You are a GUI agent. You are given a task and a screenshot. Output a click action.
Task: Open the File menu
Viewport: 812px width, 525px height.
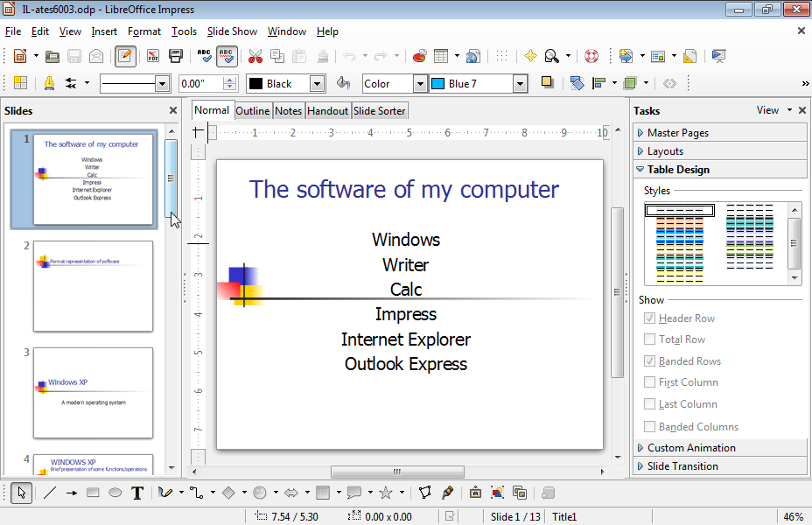(x=13, y=31)
